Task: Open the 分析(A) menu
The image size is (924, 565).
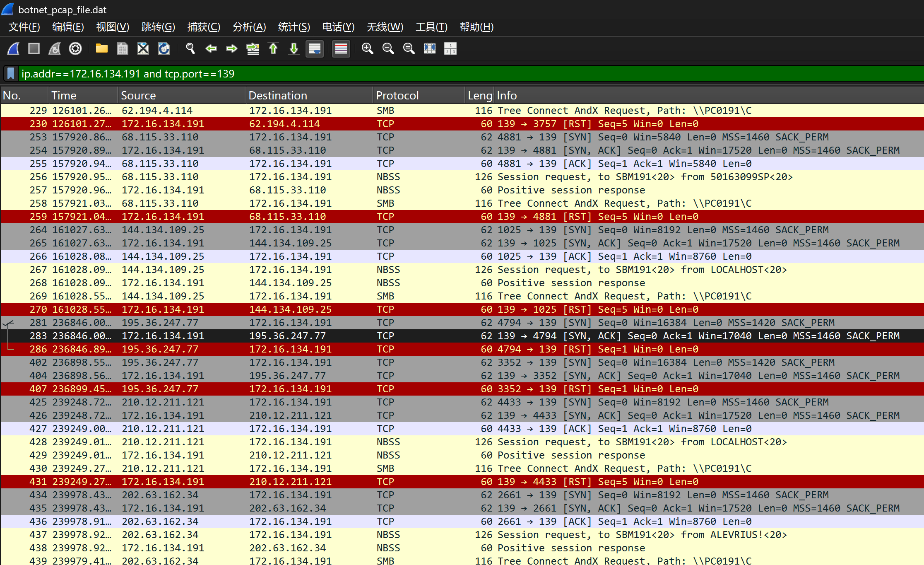Action: pyautogui.click(x=249, y=27)
